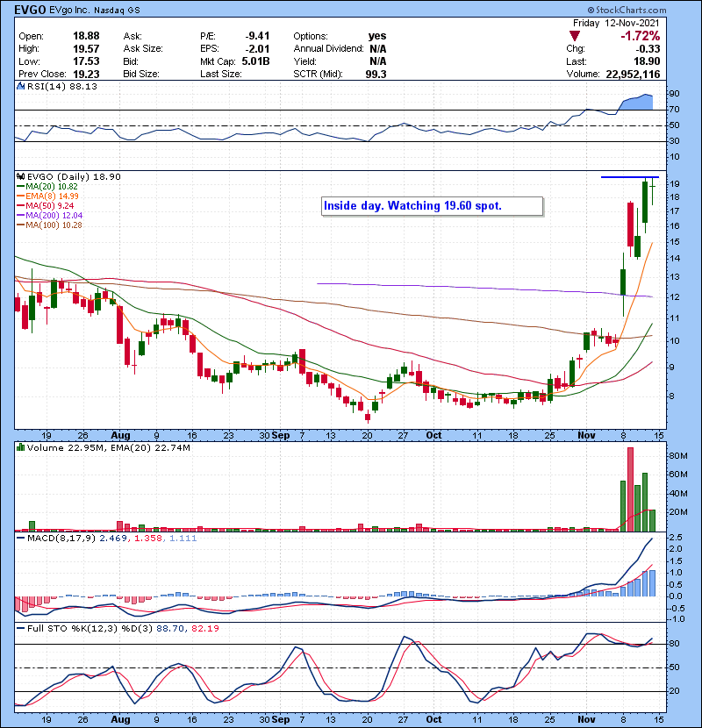Image resolution: width=702 pixels, height=728 pixels.
Task: Click the Volume 22.95M, EMA(20) 22.74M label
Action: click(x=109, y=448)
